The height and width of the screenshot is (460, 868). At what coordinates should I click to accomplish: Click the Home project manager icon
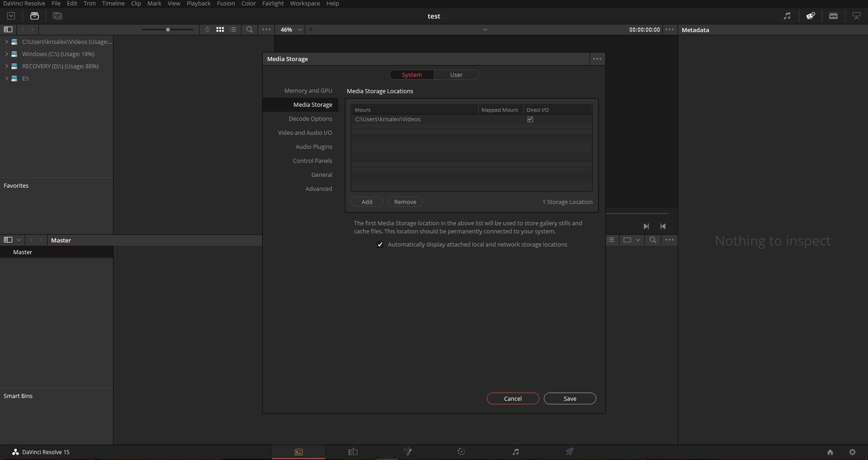[830, 452]
